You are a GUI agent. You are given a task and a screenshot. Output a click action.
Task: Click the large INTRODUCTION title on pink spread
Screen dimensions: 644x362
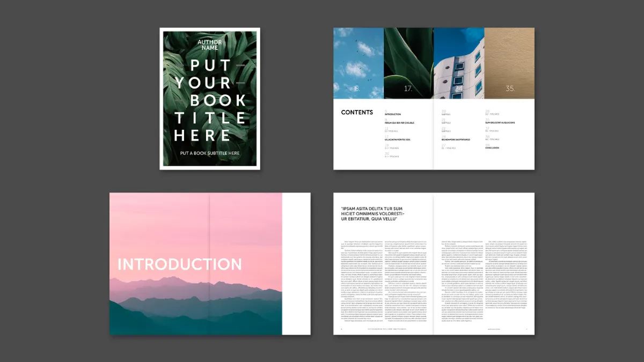coord(180,264)
